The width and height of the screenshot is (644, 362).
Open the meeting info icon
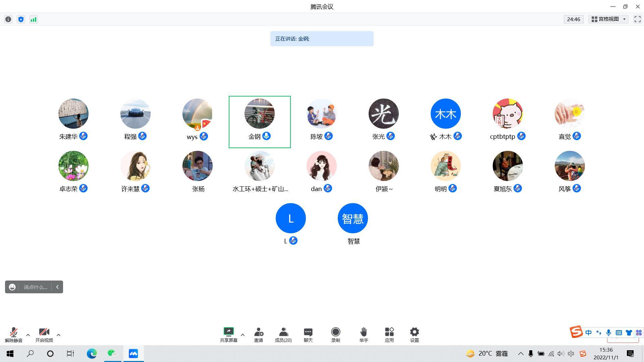[8, 19]
